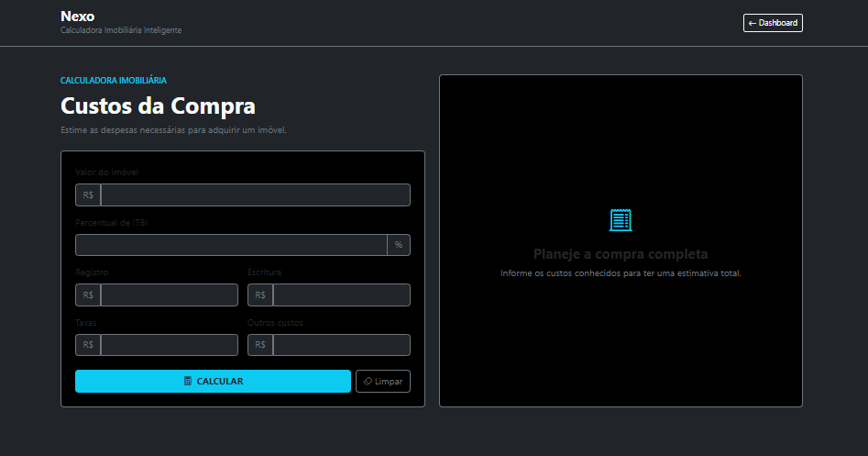Click the 'Planeje a compra completa' heading
This screenshot has height=456, width=868.
click(621, 254)
